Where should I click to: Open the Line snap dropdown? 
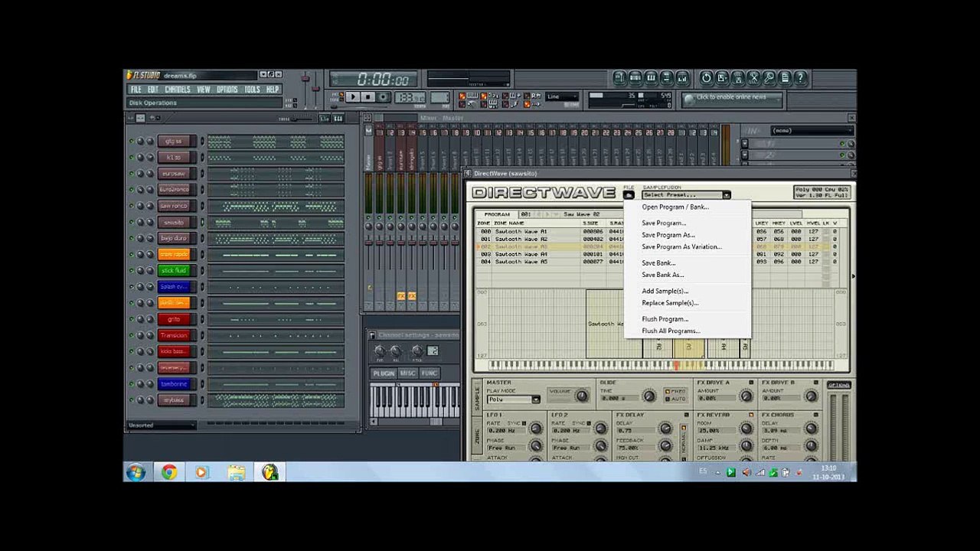tap(563, 97)
